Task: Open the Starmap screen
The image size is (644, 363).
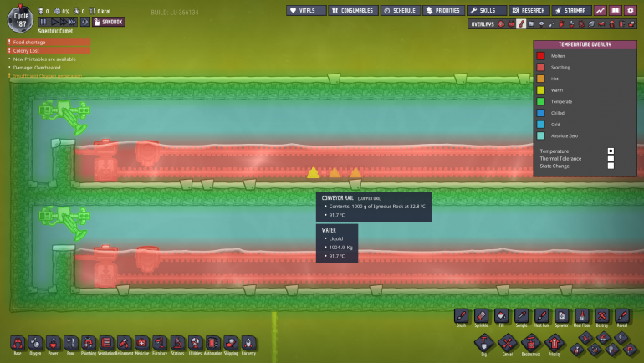Action: point(572,10)
